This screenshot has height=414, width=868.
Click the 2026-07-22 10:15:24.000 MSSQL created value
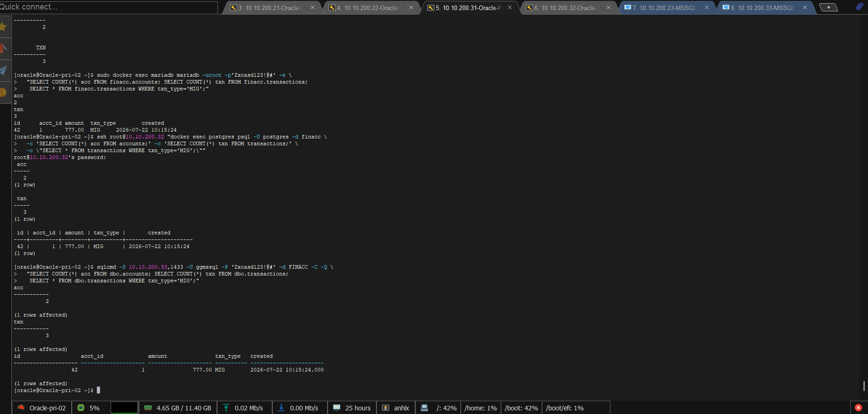click(x=287, y=370)
